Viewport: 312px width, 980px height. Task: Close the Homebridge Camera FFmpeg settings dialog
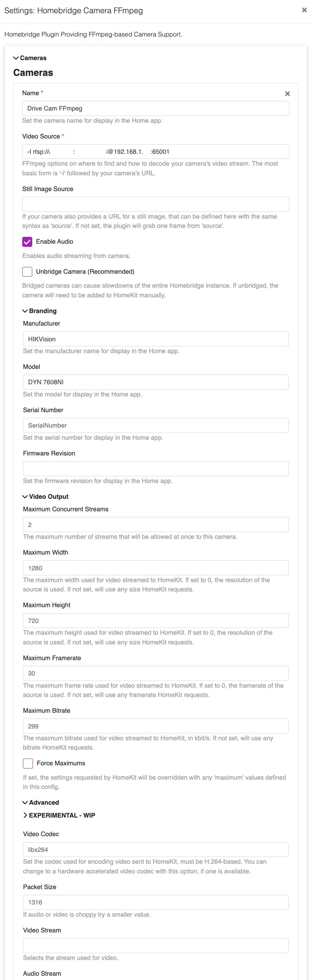click(304, 10)
